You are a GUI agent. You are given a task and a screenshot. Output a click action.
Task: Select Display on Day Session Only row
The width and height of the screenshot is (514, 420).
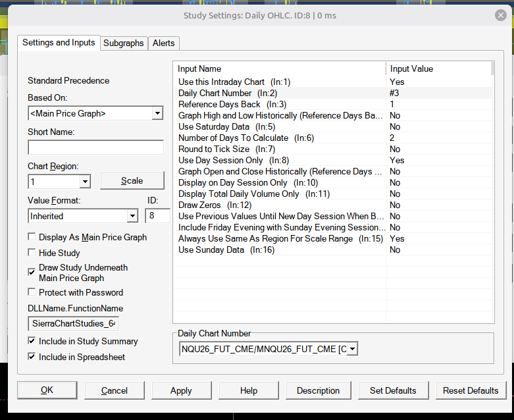click(x=333, y=182)
